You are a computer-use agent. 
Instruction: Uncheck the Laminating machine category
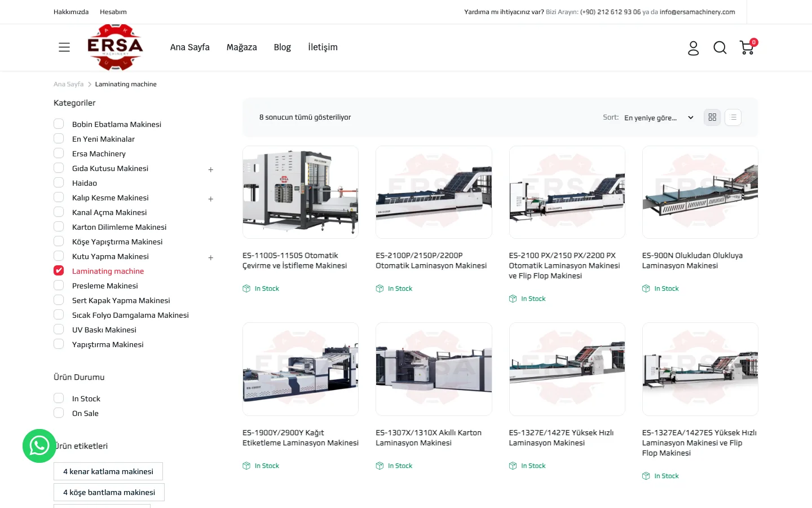coord(59,270)
